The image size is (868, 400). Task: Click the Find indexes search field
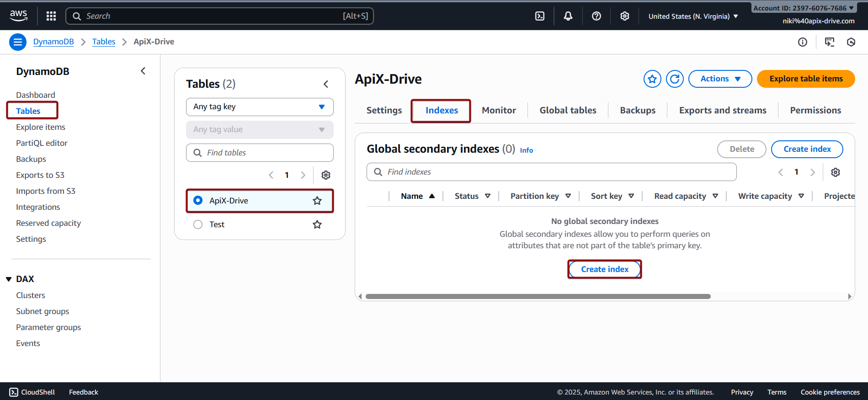[x=551, y=172]
